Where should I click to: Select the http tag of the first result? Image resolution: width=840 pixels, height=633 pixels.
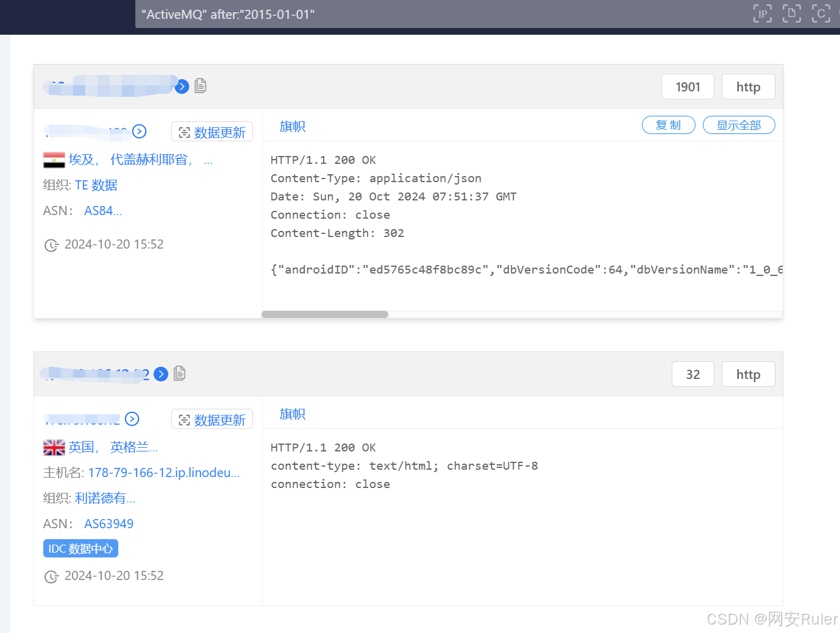tap(748, 87)
